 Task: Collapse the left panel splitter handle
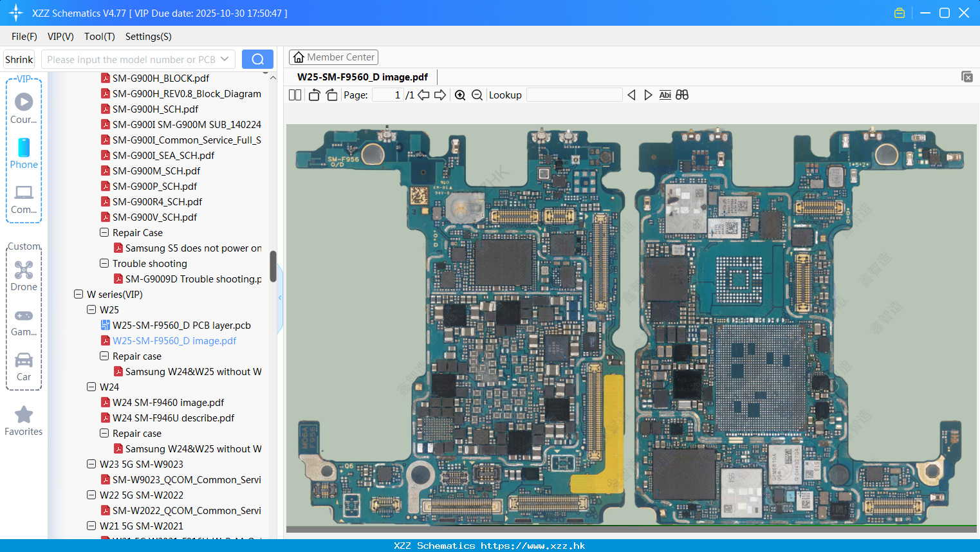(x=280, y=298)
